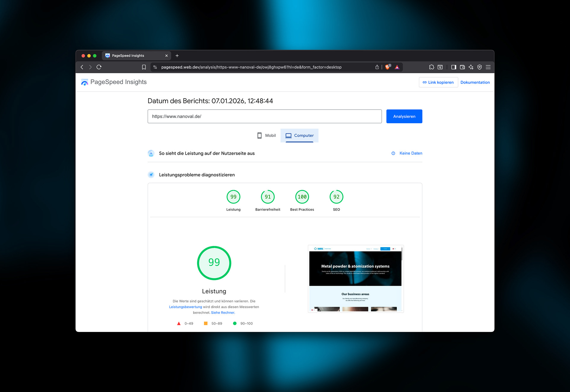This screenshot has width=570, height=392.
Task: Open the Brave Wallet icon
Action: (462, 67)
